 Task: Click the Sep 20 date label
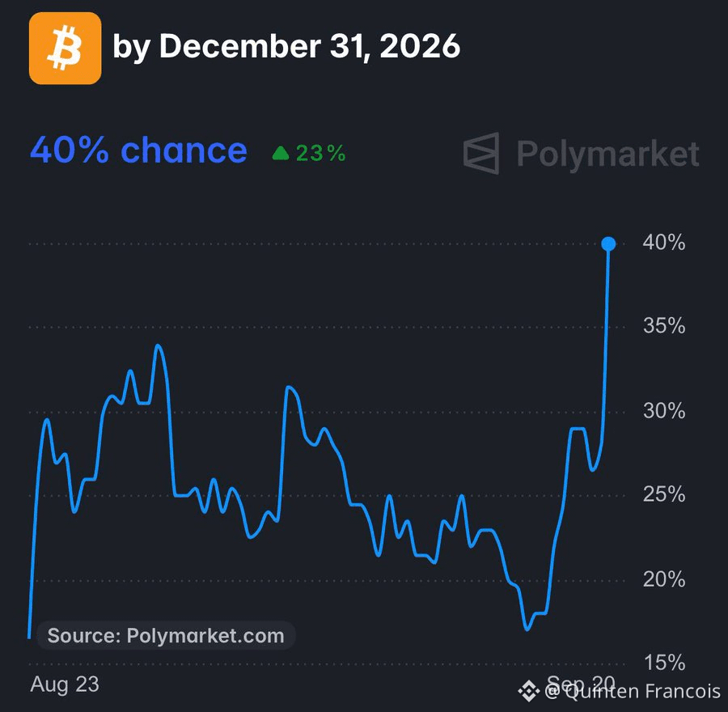point(581,683)
